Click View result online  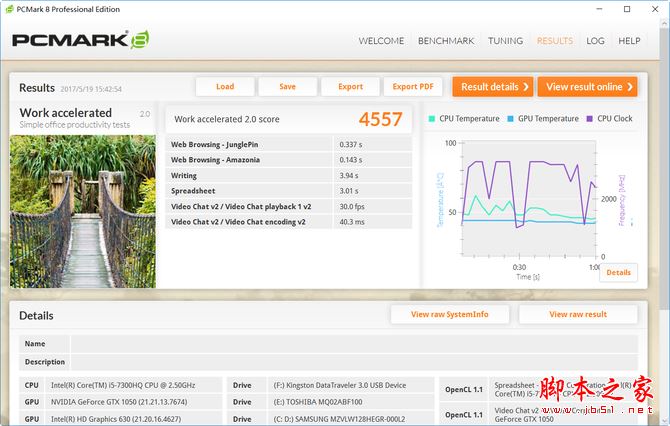(587, 87)
